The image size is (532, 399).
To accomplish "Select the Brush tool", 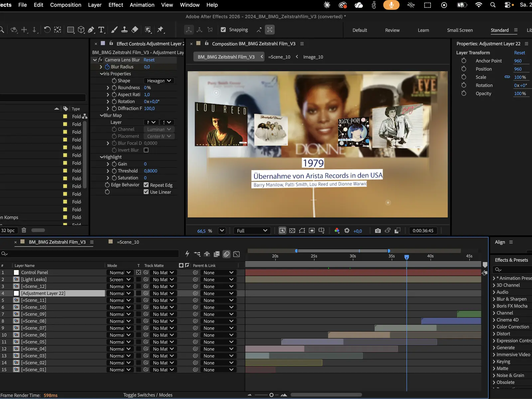I will [x=114, y=30].
